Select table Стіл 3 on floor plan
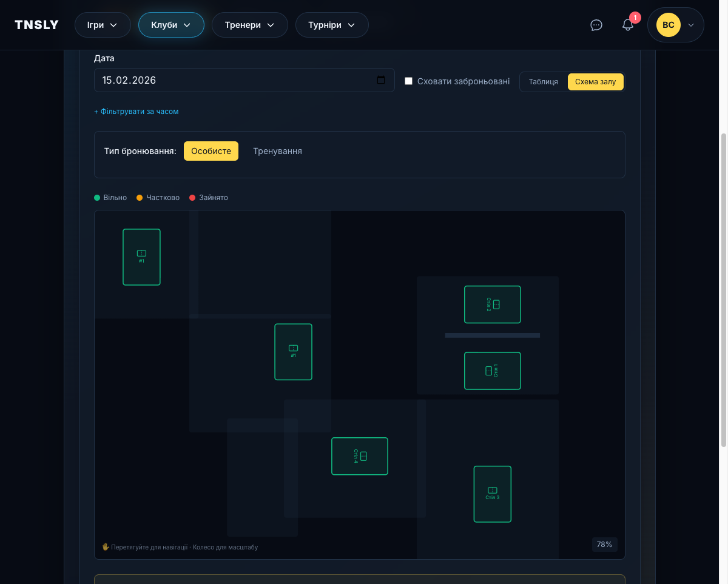 click(492, 494)
